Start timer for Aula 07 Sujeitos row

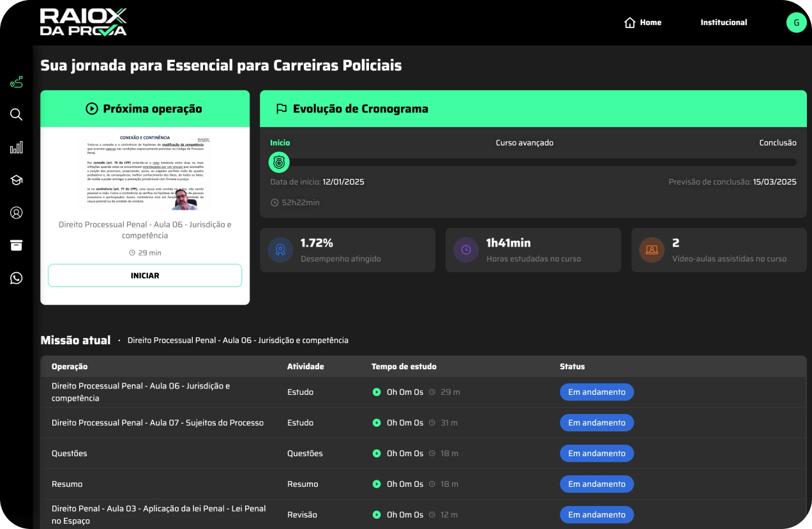(377, 423)
